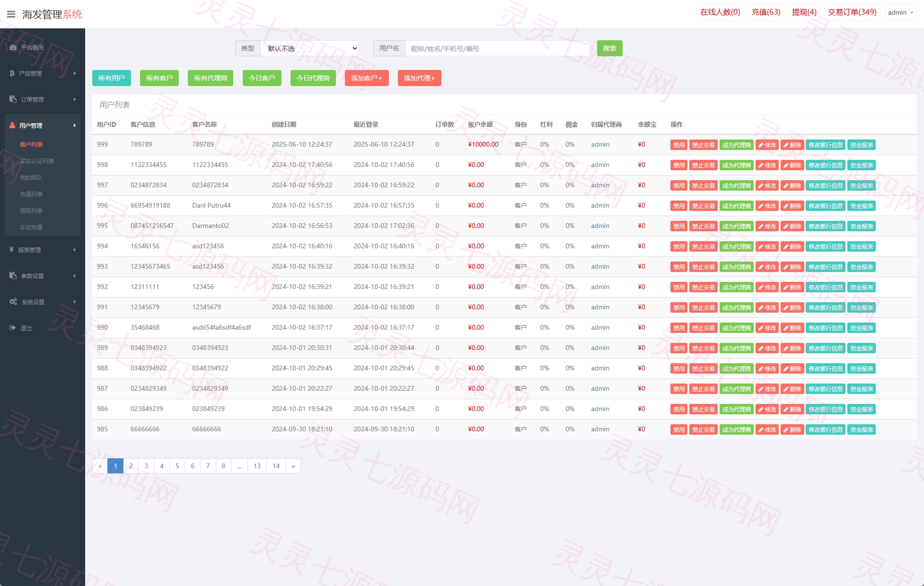The height and width of the screenshot is (586, 924).
Task: Click the copy icon beside 参数设置
Action: [13, 275]
